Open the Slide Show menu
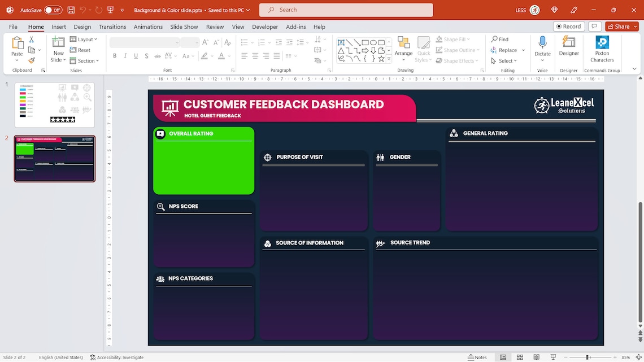This screenshot has width=644, height=362. (184, 27)
